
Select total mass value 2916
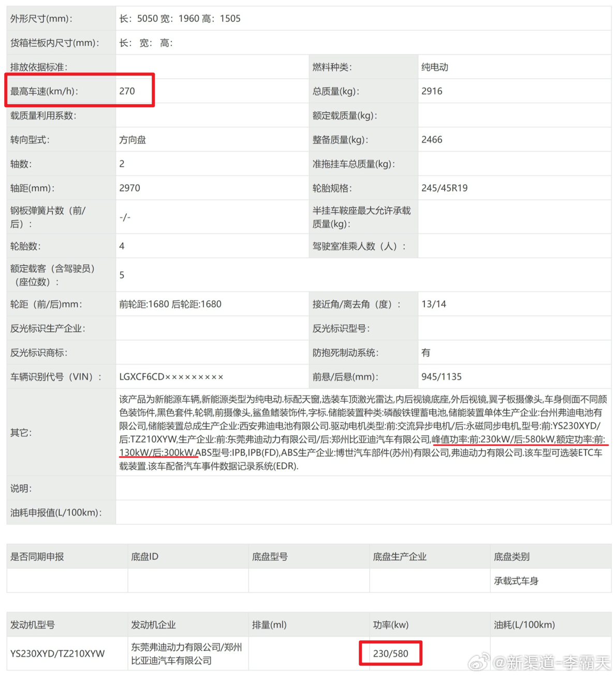pyautogui.click(x=432, y=92)
